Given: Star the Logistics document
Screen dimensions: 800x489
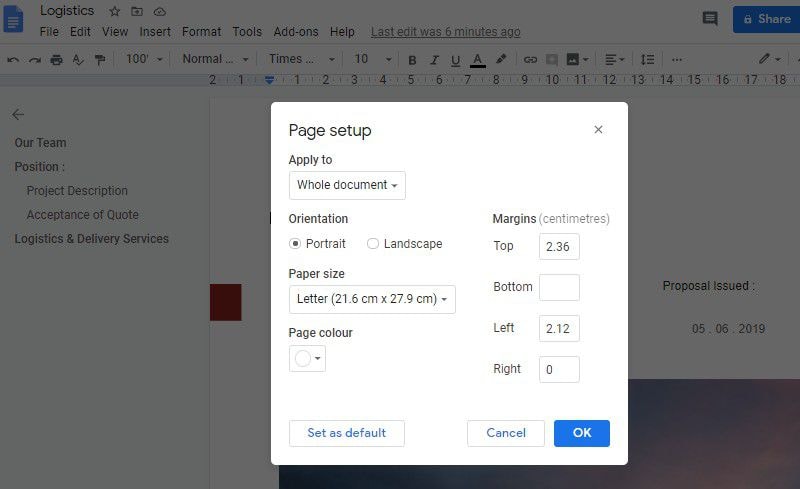Looking at the screenshot, I should (x=115, y=11).
